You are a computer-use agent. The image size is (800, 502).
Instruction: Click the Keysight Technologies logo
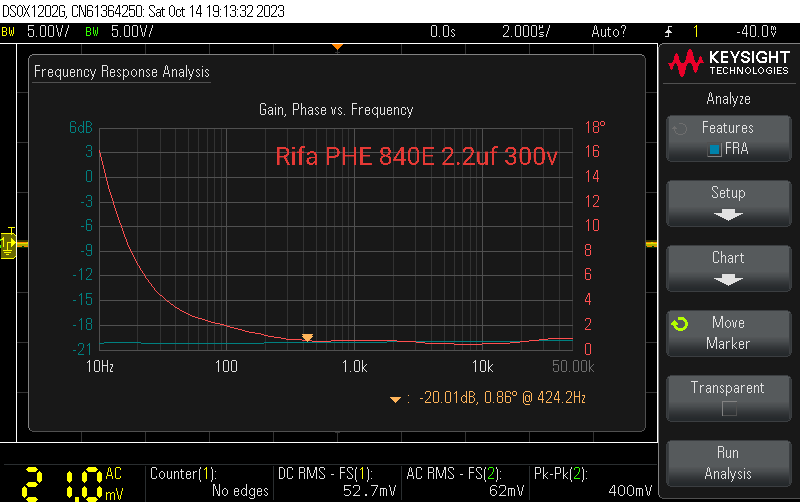(x=729, y=63)
